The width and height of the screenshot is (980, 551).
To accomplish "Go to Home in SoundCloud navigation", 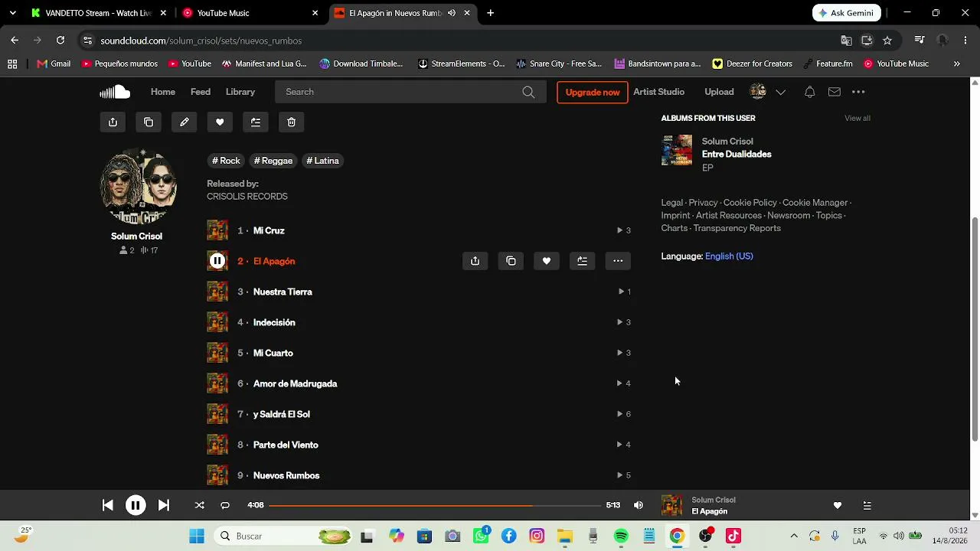I will click(163, 92).
